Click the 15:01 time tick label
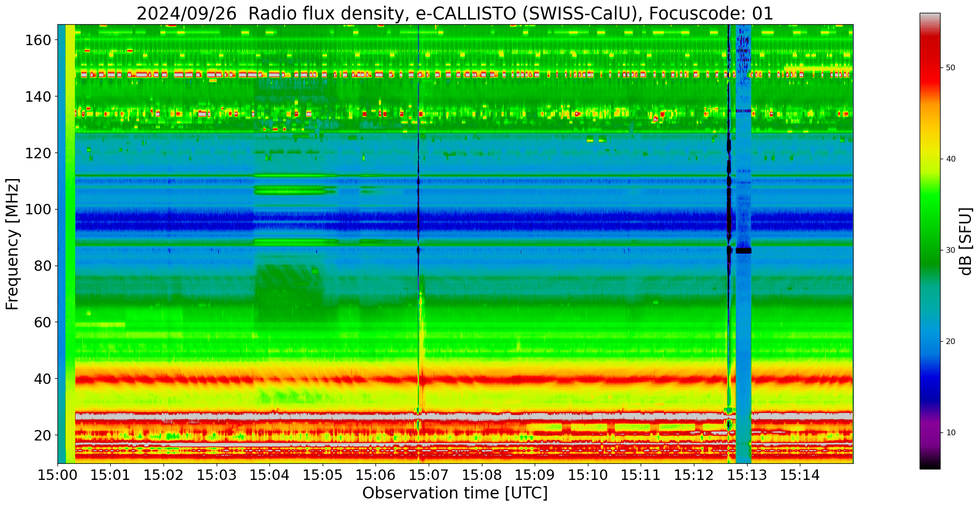The width and height of the screenshot is (980, 507). (x=111, y=475)
